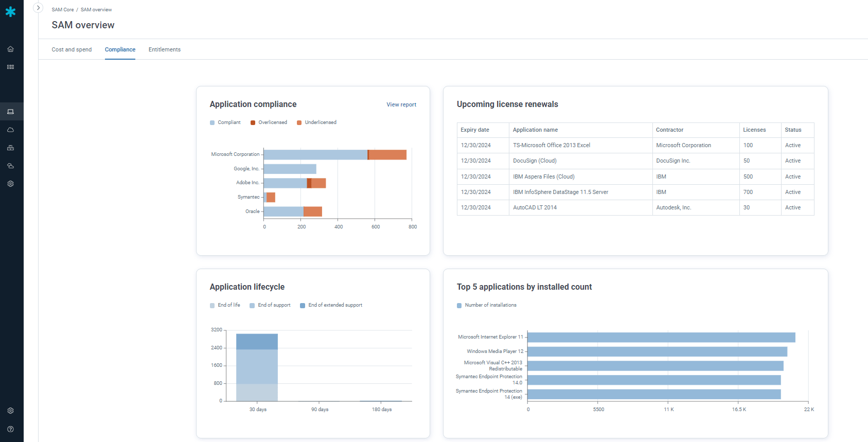The height and width of the screenshot is (442, 868).
Task: Click Top 5 applications by installed count heading
Action: [x=524, y=287]
